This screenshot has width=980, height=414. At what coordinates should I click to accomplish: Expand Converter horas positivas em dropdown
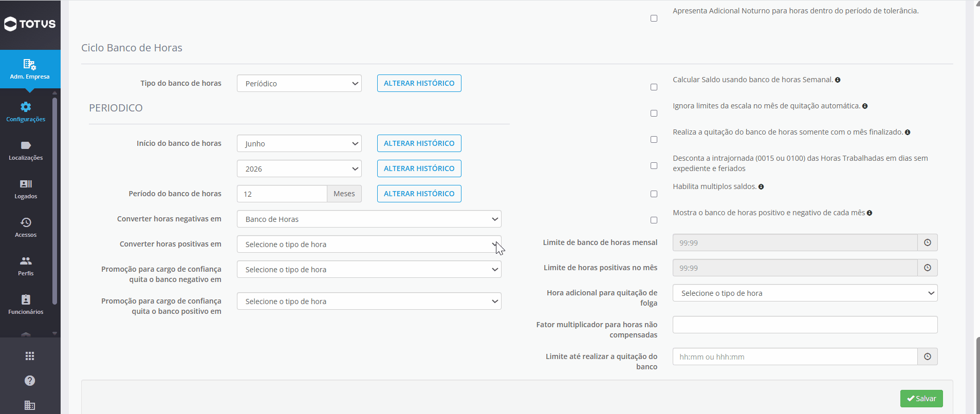[x=369, y=244]
